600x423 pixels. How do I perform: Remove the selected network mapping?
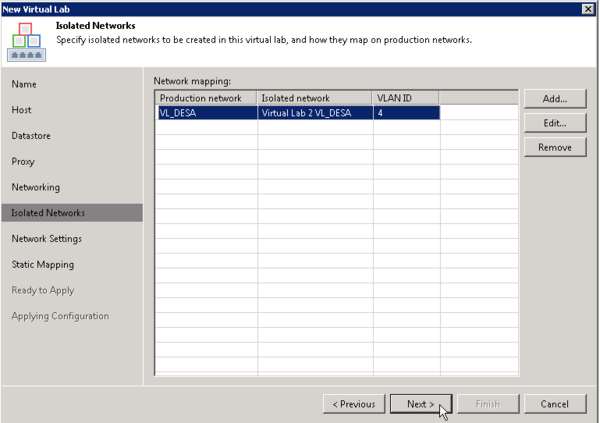pyautogui.click(x=555, y=147)
